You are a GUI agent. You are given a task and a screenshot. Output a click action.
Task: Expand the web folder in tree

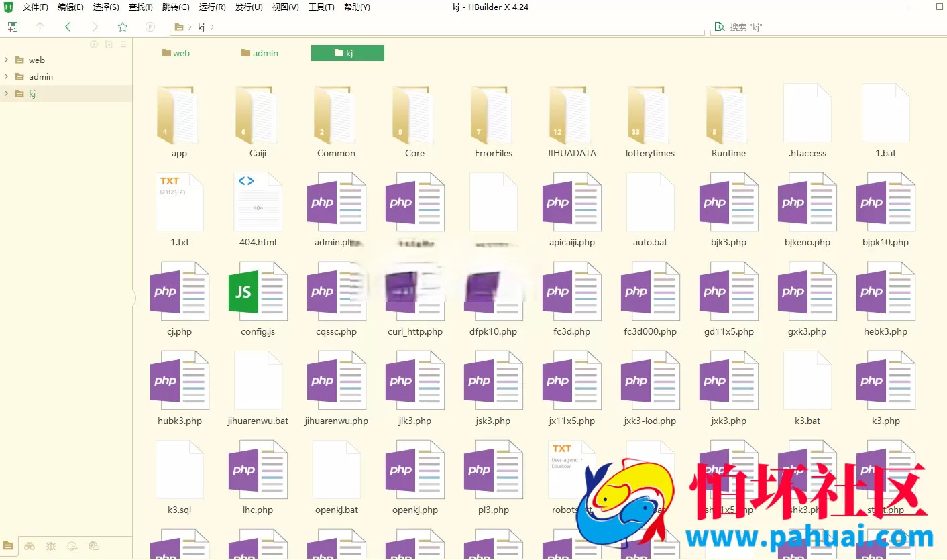click(x=6, y=60)
